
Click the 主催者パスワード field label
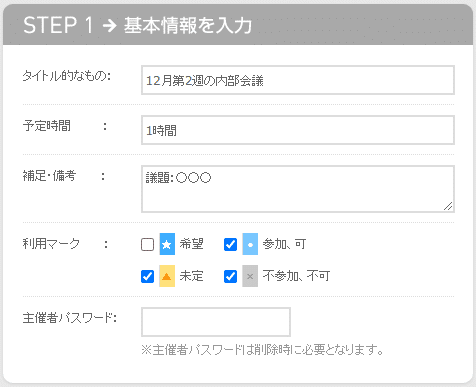click(70, 318)
